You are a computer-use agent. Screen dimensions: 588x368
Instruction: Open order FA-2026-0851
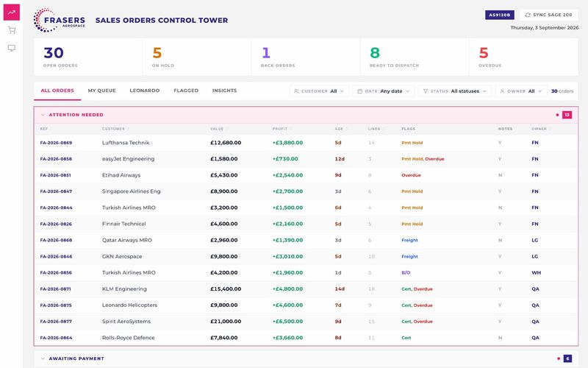[x=56, y=175]
